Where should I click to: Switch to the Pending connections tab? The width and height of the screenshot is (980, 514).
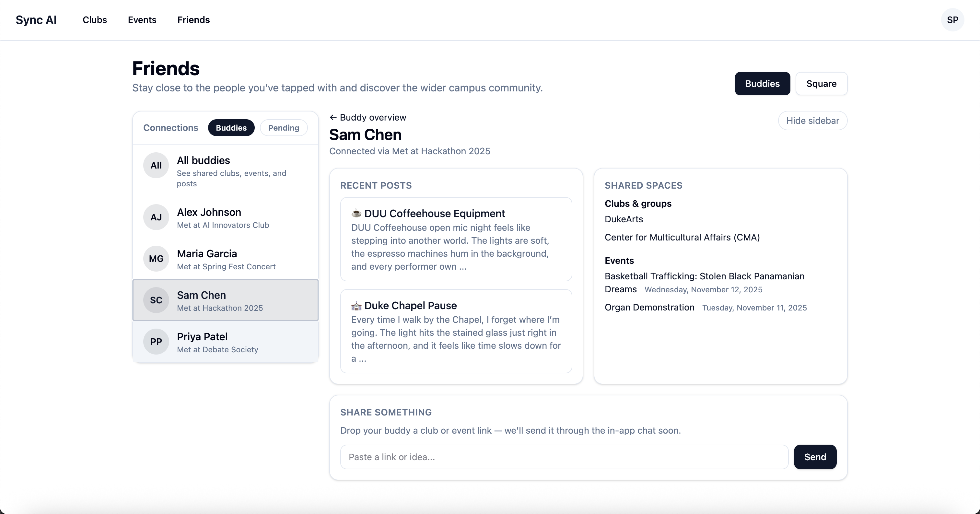284,128
